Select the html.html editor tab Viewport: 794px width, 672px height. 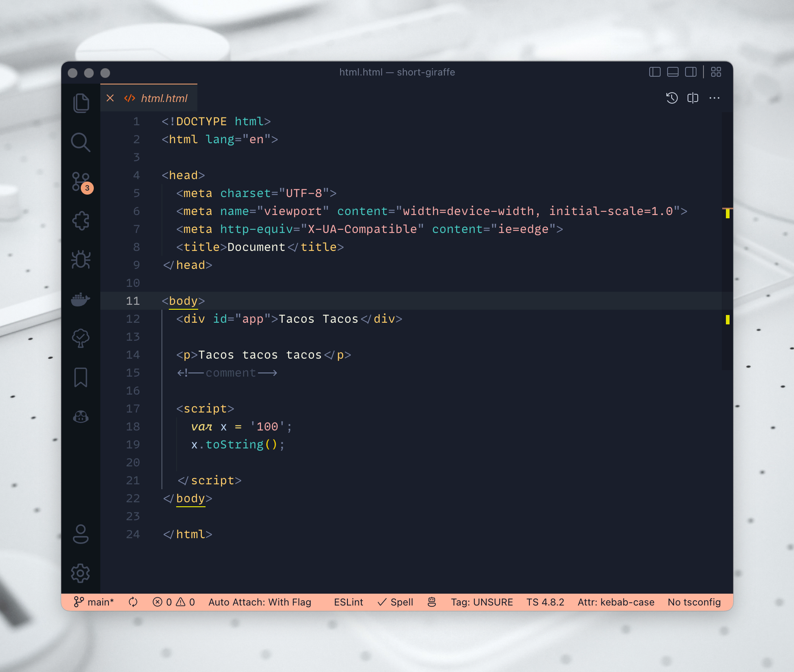[164, 98]
